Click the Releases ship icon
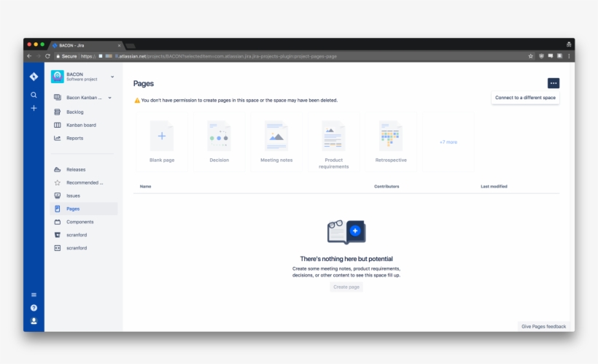598x364 pixels. (57, 169)
